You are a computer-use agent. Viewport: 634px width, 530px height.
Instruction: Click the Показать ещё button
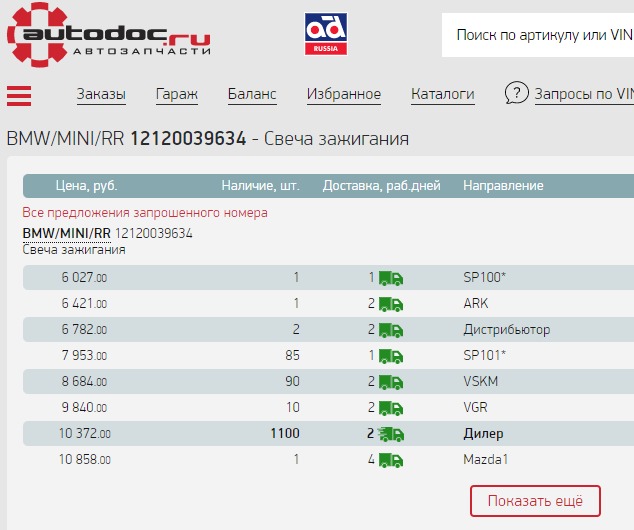click(535, 501)
